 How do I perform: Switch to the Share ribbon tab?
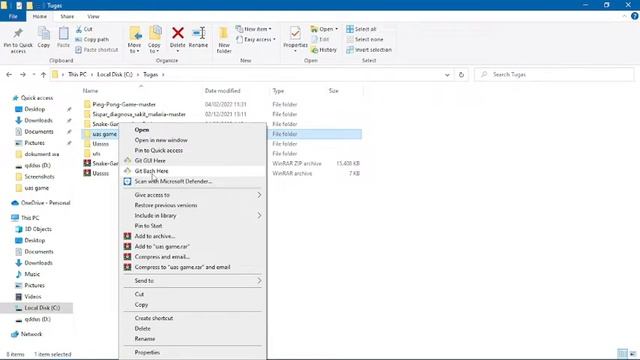pyautogui.click(x=67, y=16)
